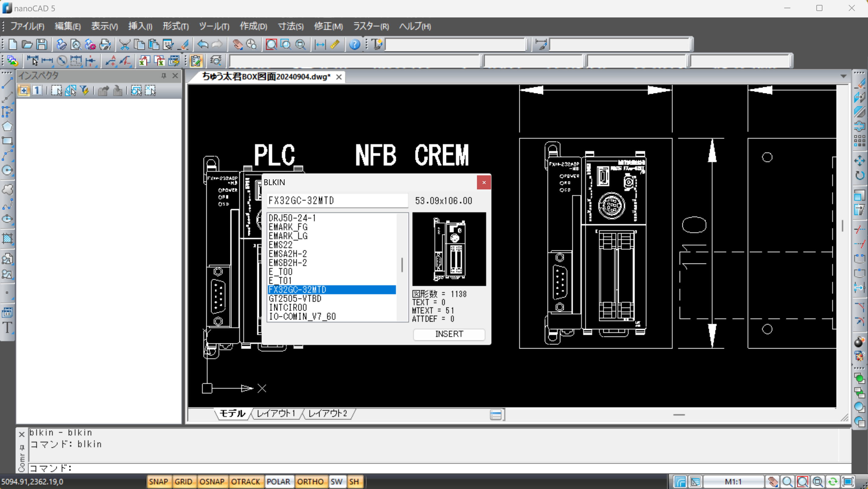
Task: Select EMARK_FG in the block list
Action: pyautogui.click(x=331, y=227)
